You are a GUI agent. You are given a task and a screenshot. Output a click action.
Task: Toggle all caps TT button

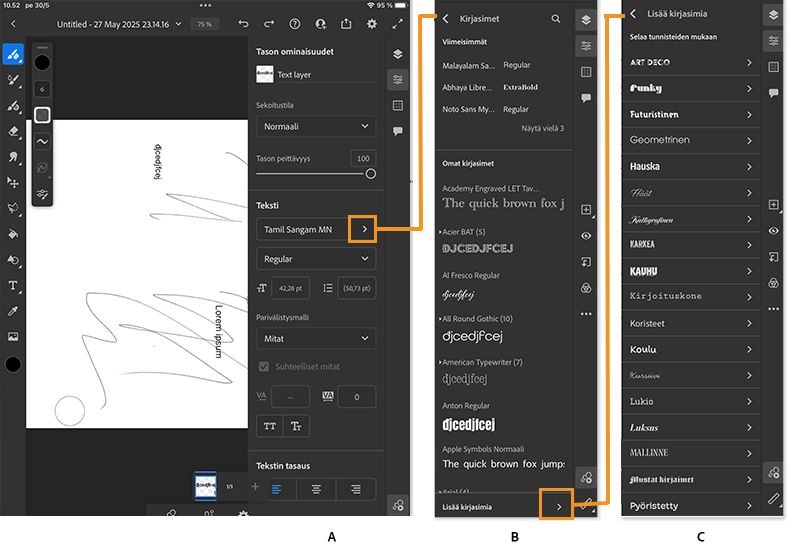pyautogui.click(x=270, y=426)
